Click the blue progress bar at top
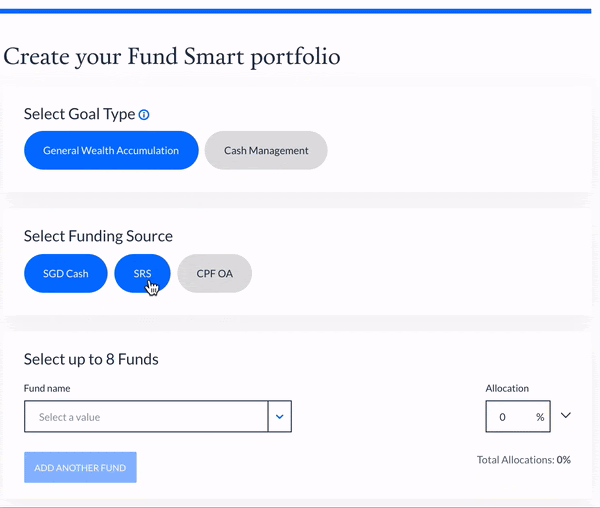The width and height of the screenshot is (600, 508). point(300,10)
